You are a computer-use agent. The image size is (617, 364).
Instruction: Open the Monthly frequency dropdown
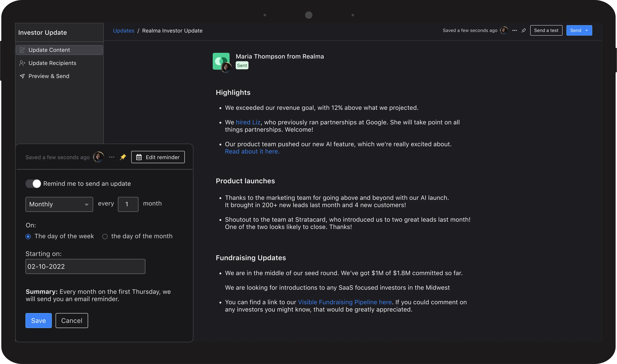click(59, 204)
